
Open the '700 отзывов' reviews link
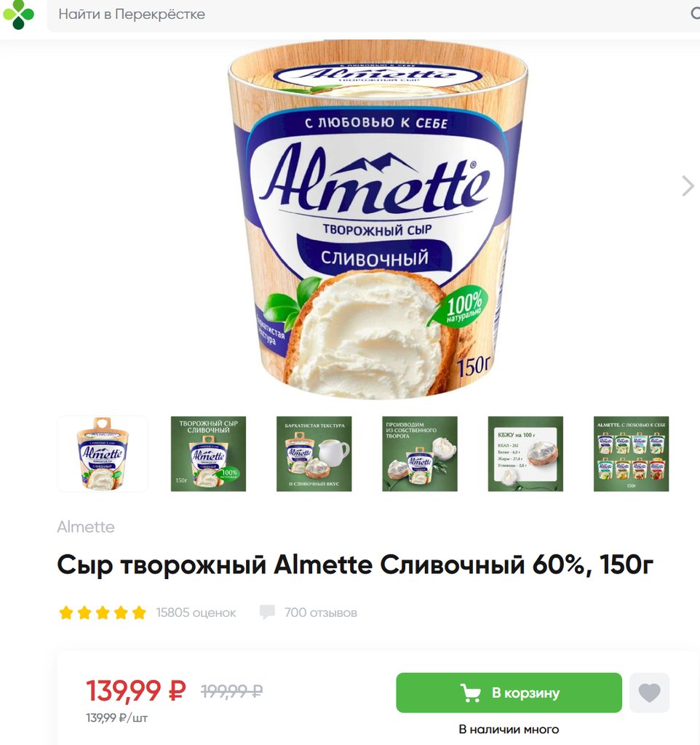tap(321, 613)
